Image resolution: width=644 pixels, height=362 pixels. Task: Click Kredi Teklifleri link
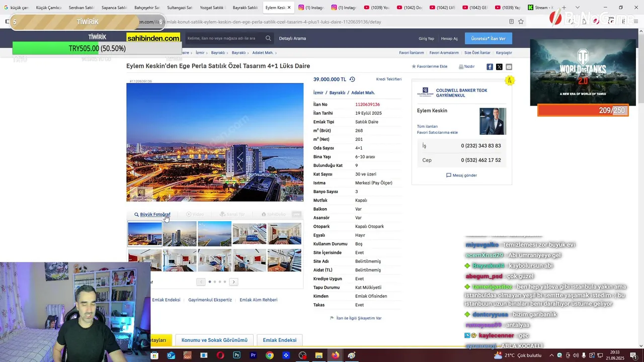pos(389,79)
